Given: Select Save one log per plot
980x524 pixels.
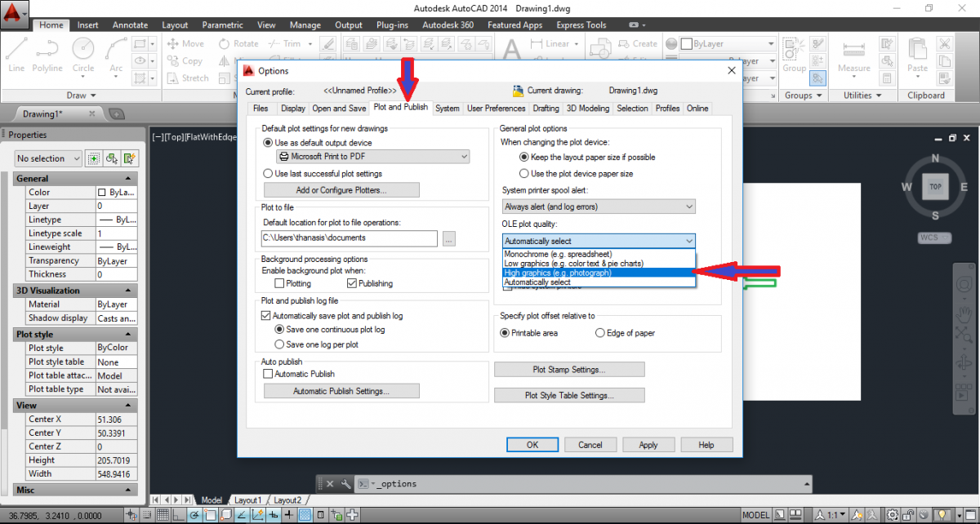Looking at the screenshot, I should (278, 344).
